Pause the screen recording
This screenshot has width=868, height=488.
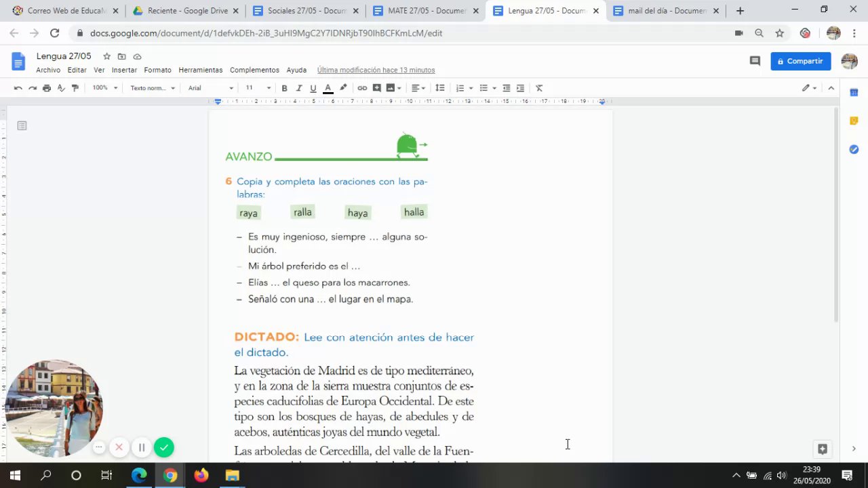click(x=142, y=447)
